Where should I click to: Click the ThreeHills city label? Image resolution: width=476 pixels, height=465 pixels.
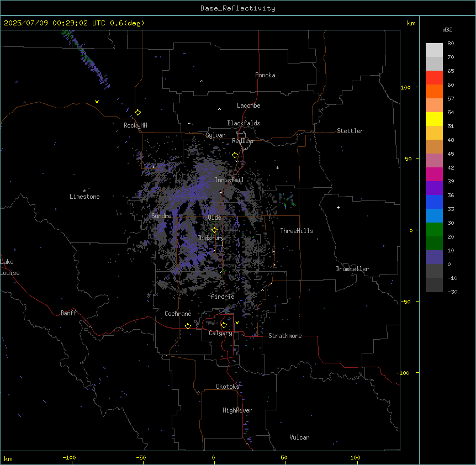pos(297,231)
